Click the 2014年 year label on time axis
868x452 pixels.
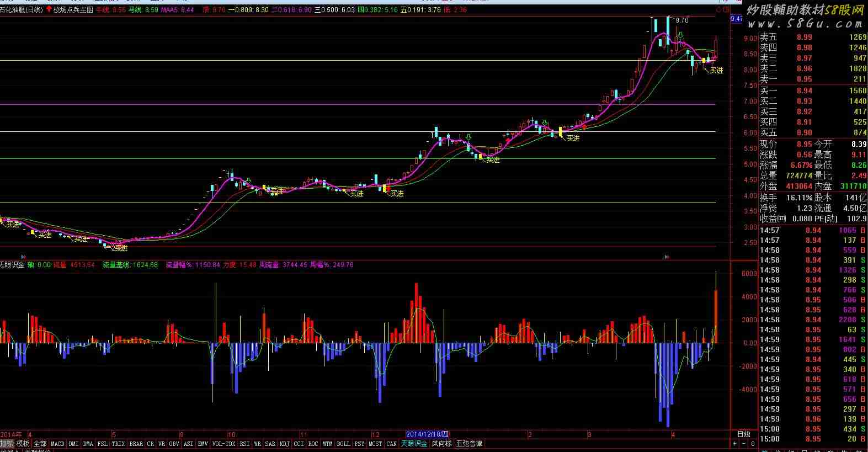11,434
